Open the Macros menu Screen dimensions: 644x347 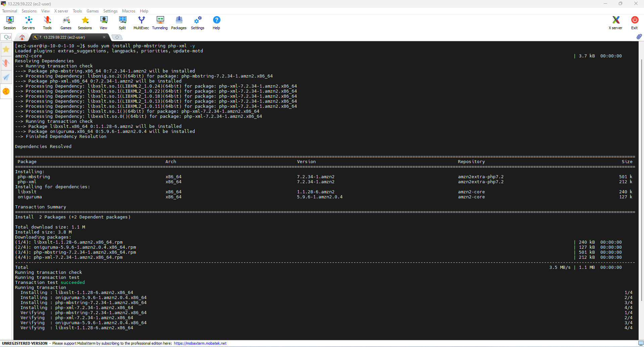129,11
